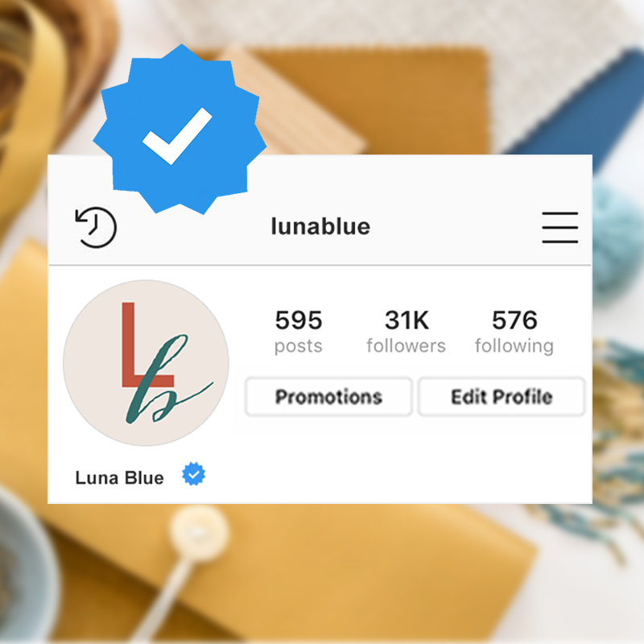The image size is (644, 644).
Task: Click the green script b in the logo
Action: coord(164,380)
